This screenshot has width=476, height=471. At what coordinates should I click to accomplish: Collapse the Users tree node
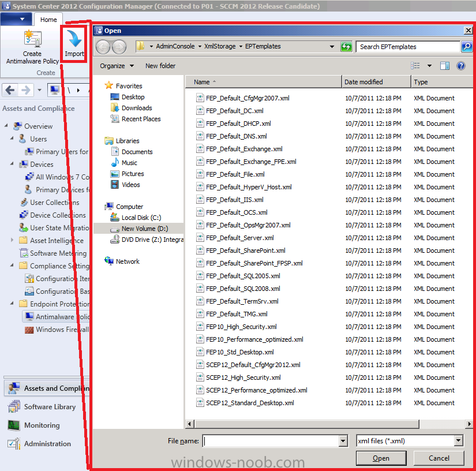pyautogui.click(x=12, y=138)
